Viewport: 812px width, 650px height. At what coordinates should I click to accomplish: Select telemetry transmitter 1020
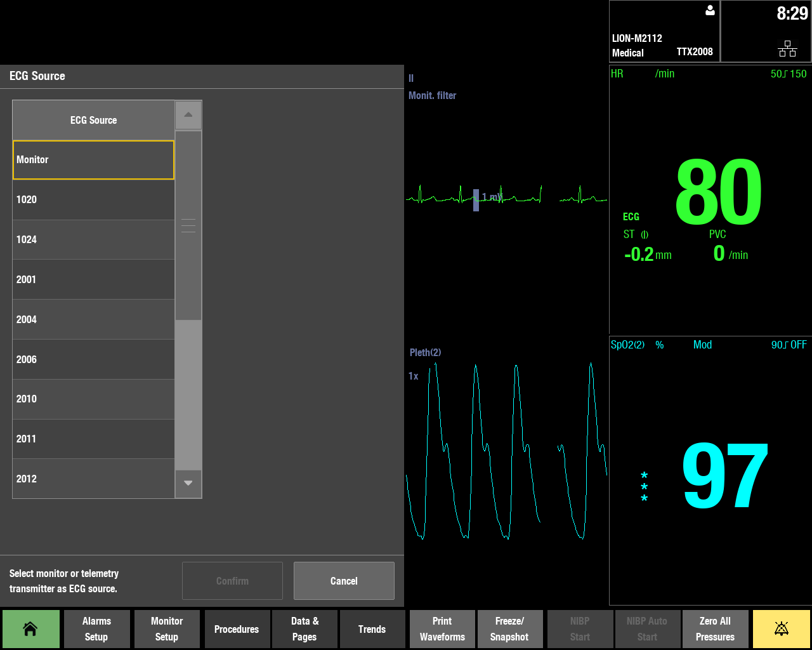tap(93, 199)
